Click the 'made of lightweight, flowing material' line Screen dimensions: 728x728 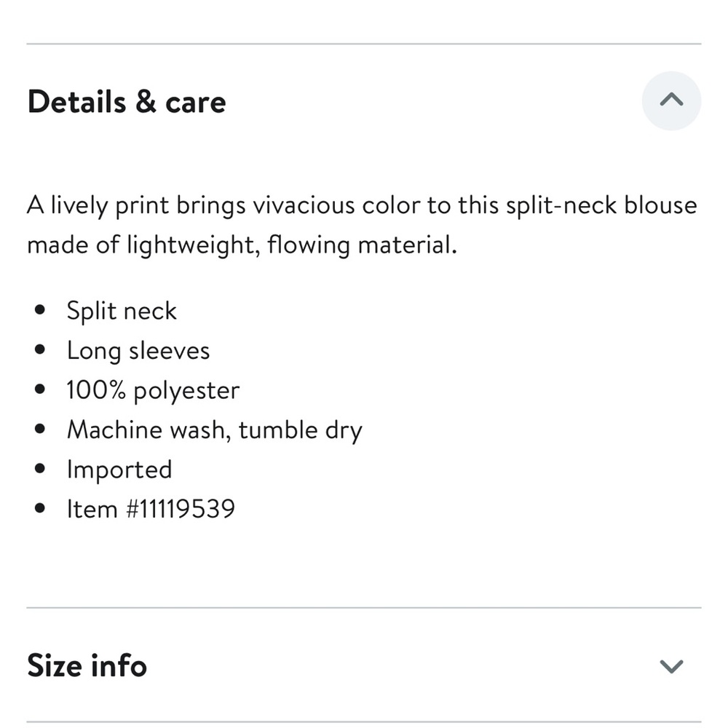click(242, 245)
